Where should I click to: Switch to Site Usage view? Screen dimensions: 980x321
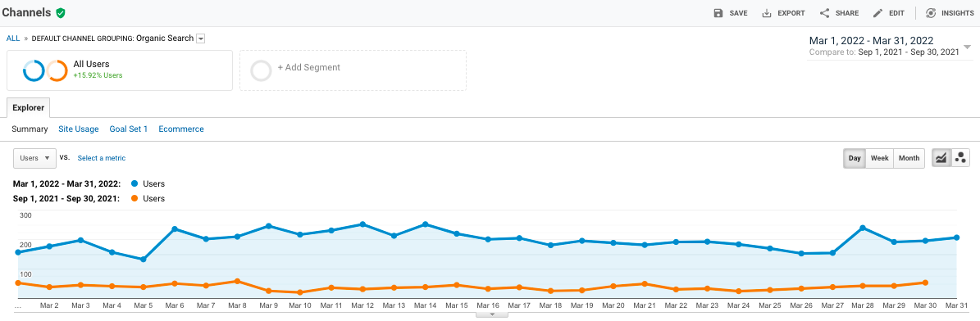tap(78, 129)
